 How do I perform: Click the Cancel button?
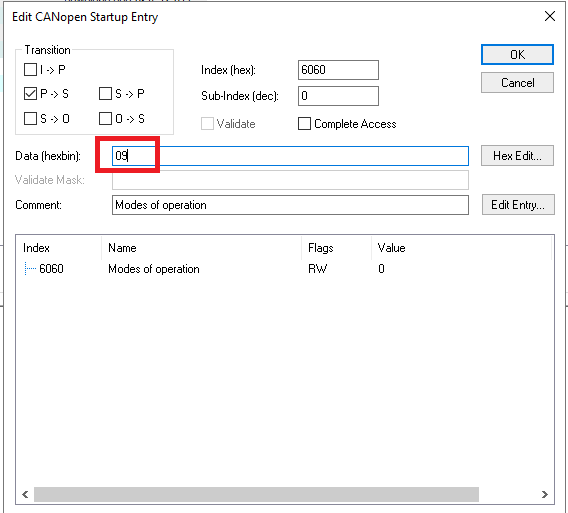click(517, 83)
